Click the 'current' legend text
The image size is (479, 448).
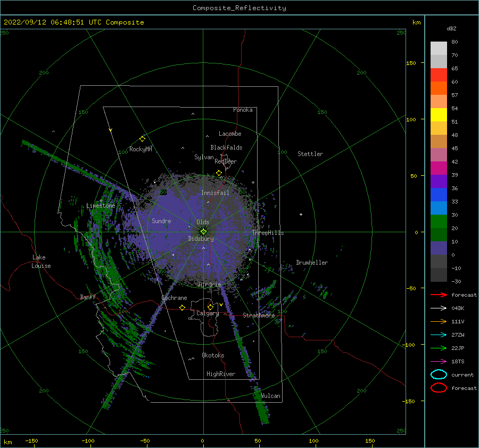[x=463, y=374]
